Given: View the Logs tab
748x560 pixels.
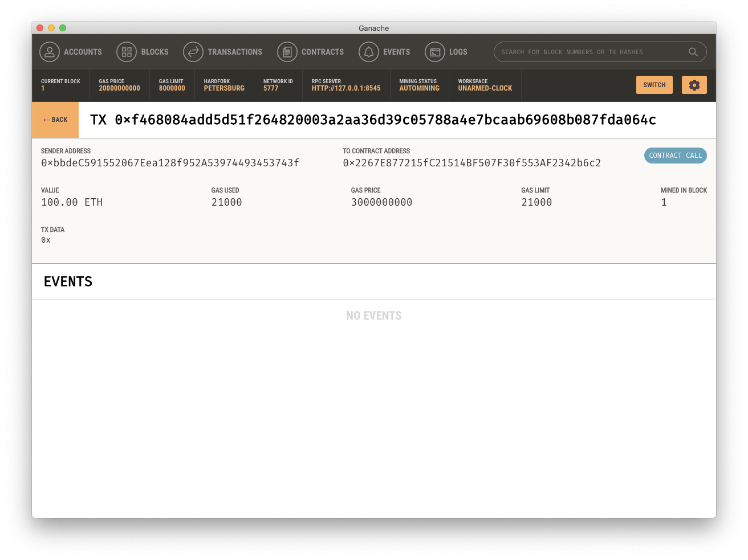Looking at the screenshot, I should pyautogui.click(x=446, y=52).
